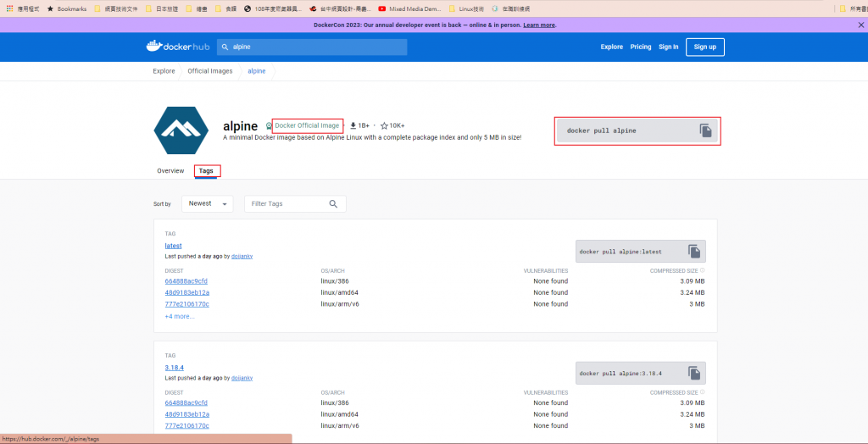Switch to the Tags tab
This screenshot has height=444, width=868.
pos(206,171)
